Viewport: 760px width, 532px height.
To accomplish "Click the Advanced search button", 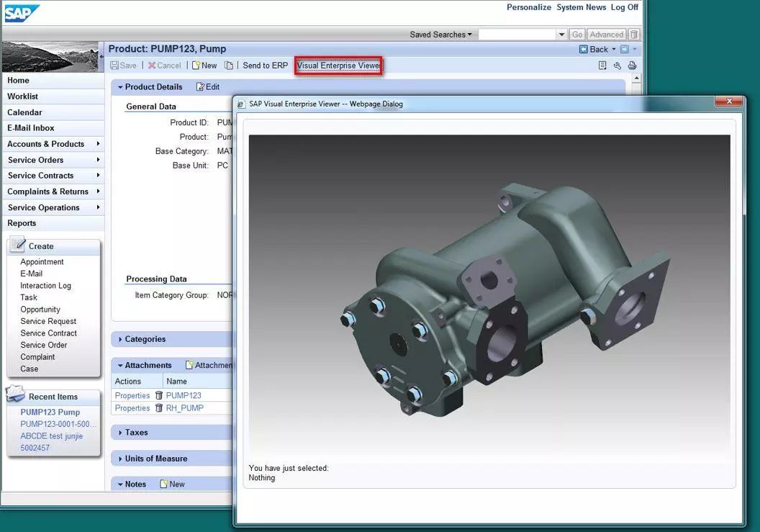I will [607, 35].
